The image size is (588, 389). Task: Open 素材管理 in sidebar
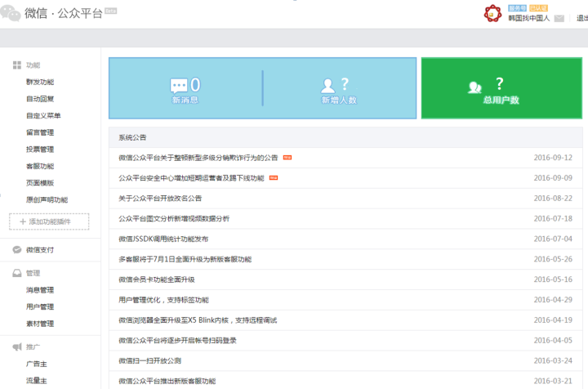tap(40, 324)
